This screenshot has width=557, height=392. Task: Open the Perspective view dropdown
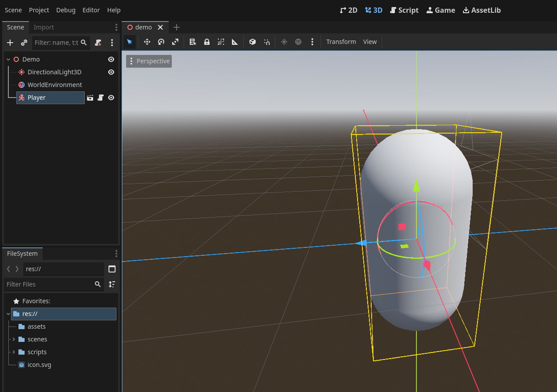[149, 61]
